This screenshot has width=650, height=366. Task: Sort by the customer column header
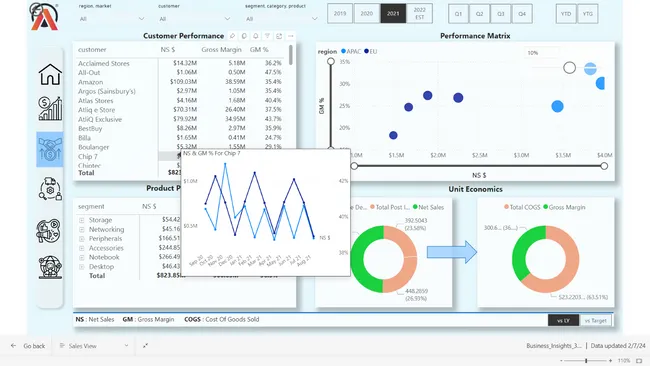[x=92, y=50]
